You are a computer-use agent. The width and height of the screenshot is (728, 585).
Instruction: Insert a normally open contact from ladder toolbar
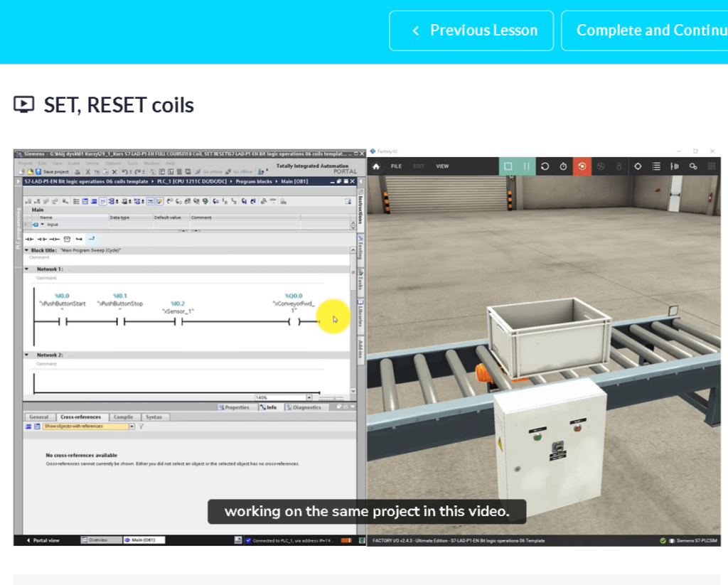(28, 237)
